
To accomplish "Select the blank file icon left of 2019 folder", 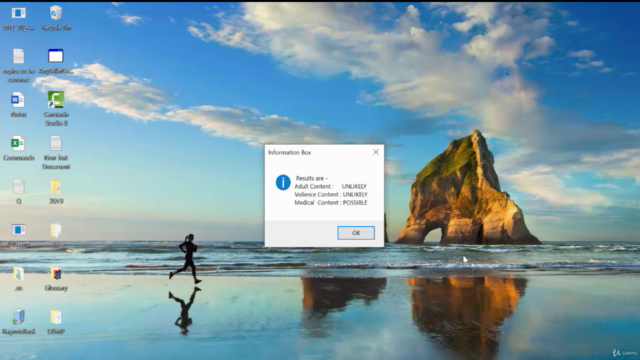I will point(18,191).
